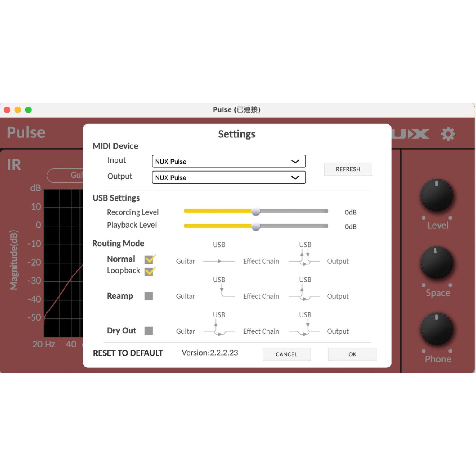The width and height of the screenshot is (476, 476).
Task: Click the Phone knob
Action: (436, 329)
